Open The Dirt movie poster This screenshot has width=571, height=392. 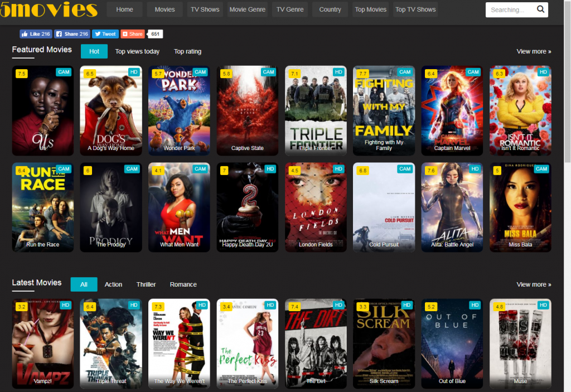tap(316, 343)
